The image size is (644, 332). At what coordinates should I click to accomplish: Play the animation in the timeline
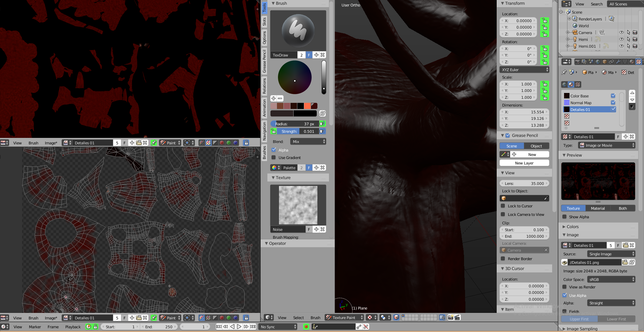[239, 327]
